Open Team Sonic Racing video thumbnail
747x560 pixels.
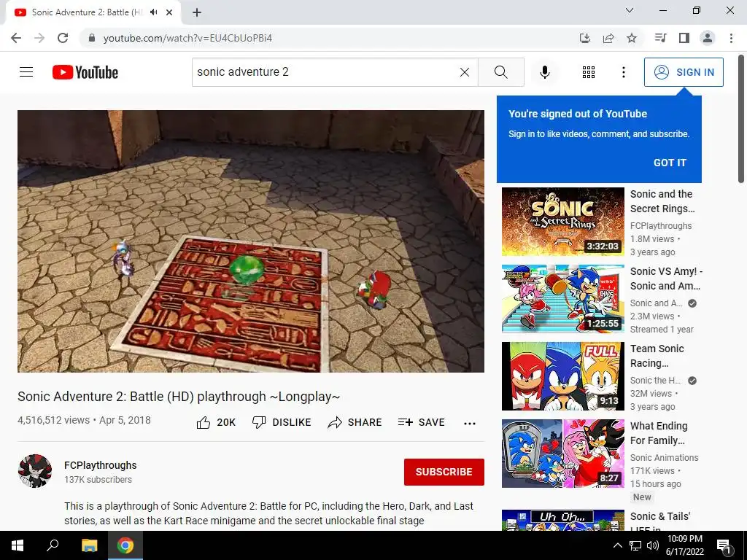562,376
